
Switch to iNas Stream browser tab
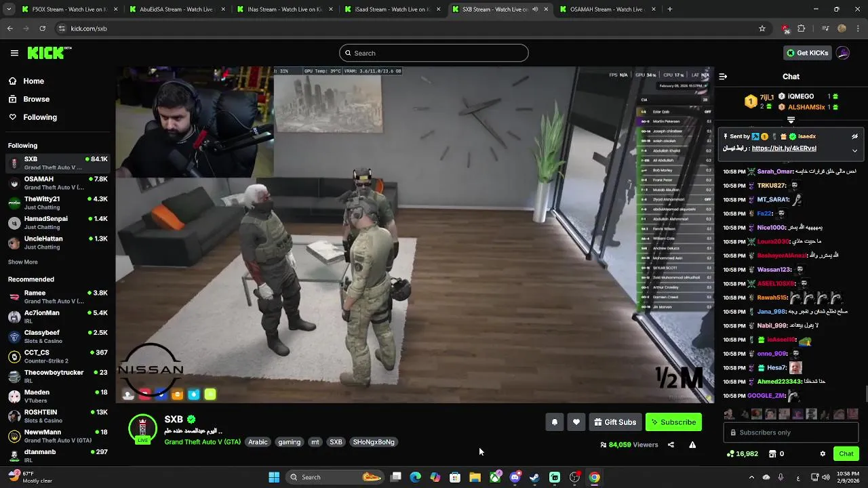[x=285, y=9]
